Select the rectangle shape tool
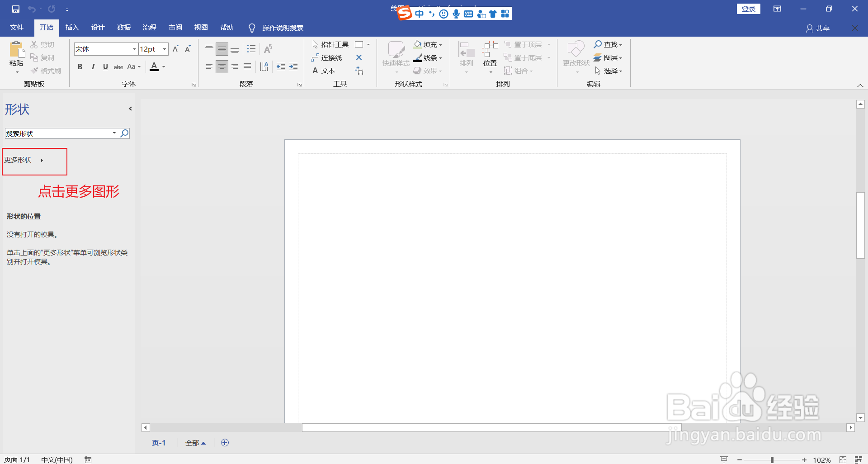The image size is (868, 464). click(359, 44)
